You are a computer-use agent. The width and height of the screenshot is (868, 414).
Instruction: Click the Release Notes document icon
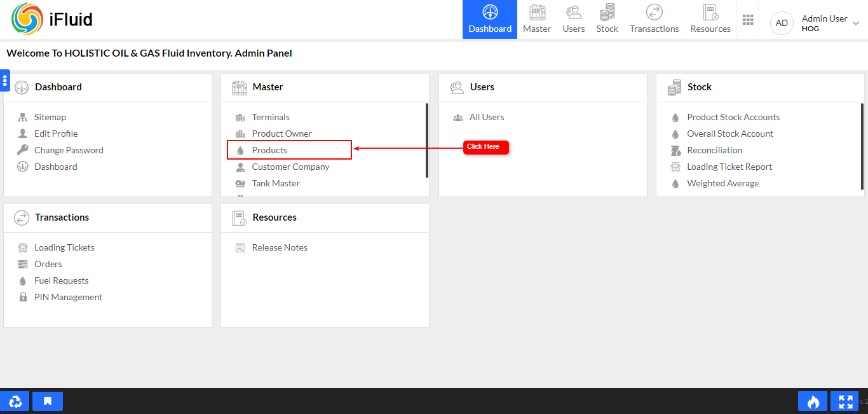[x=240, y=247]
